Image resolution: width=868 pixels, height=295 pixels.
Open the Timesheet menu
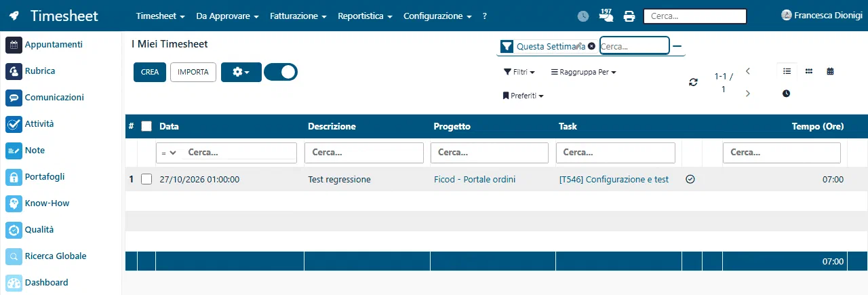(160, 16)
